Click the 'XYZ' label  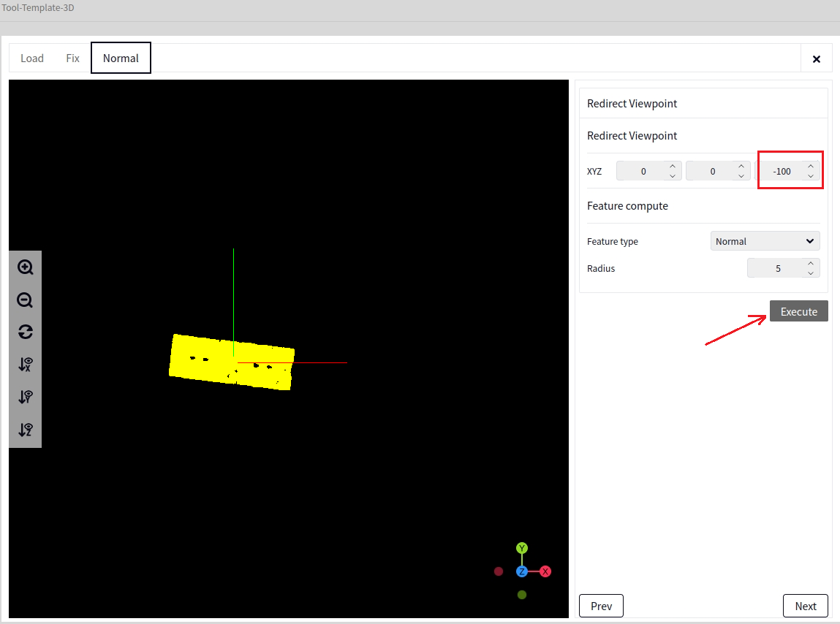pyautogui.click(x=594, y=172)
